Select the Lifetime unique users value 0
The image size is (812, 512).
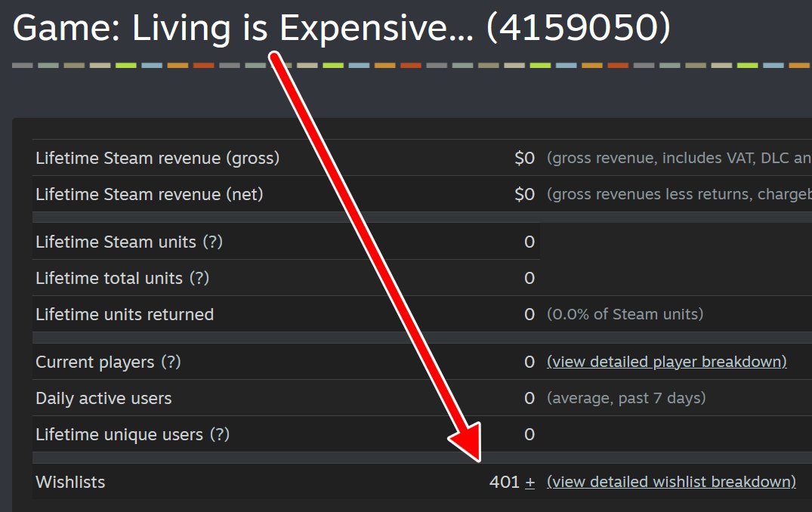(x=529, y=434)
